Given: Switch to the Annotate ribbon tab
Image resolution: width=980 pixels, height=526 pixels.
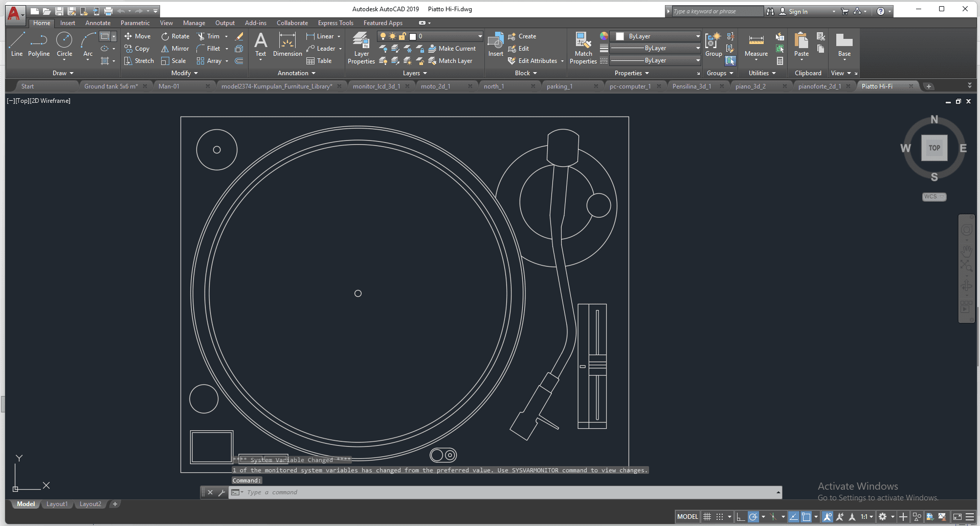Looking at the screenshot, I should pos(98,23).
